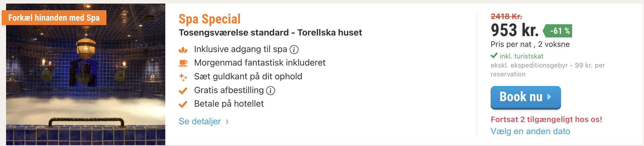Choose Vælg en anden dato link
The height and width of the screenshot is (146, 644).
tap(530, 131)
